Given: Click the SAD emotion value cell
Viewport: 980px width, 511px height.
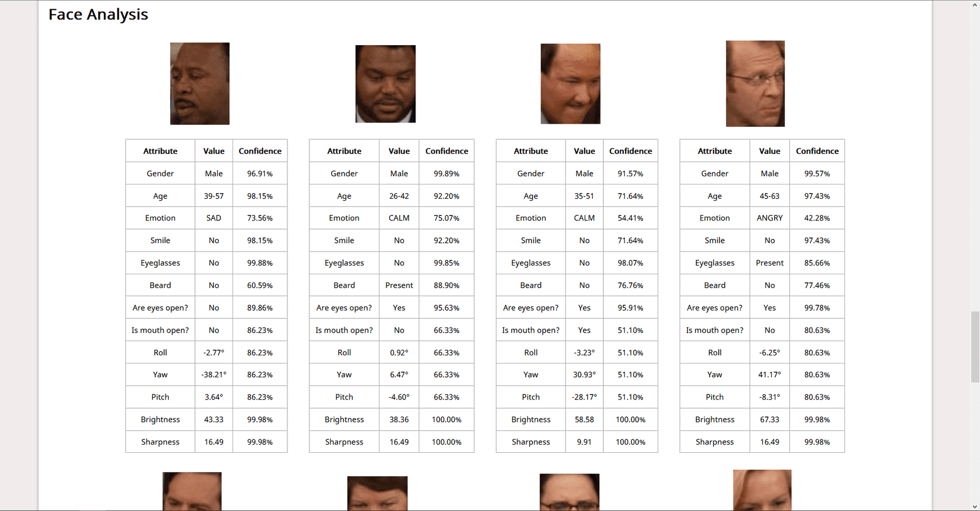Looking at the screenshot, I should [214, 218].
